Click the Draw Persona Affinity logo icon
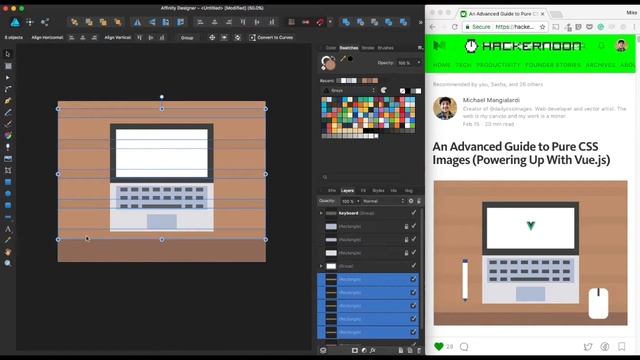This screenshot has height=360, width=640. [15, 22]
